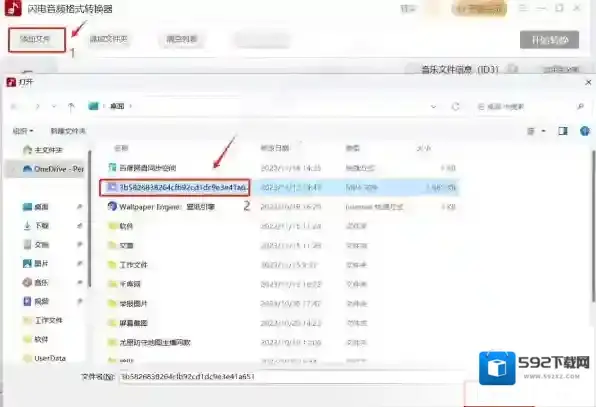Image resolution: width=596 pixels, height=407 pixels.
Task: Click the home icon beside 主文件夹
Action: pos(27,150)
